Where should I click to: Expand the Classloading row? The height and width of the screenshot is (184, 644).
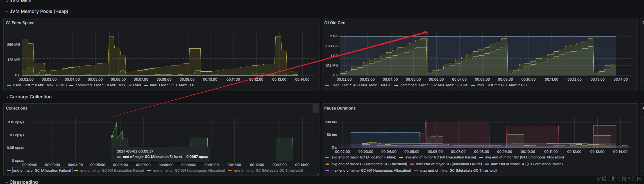pyautogui.click(x=22, y=182)
